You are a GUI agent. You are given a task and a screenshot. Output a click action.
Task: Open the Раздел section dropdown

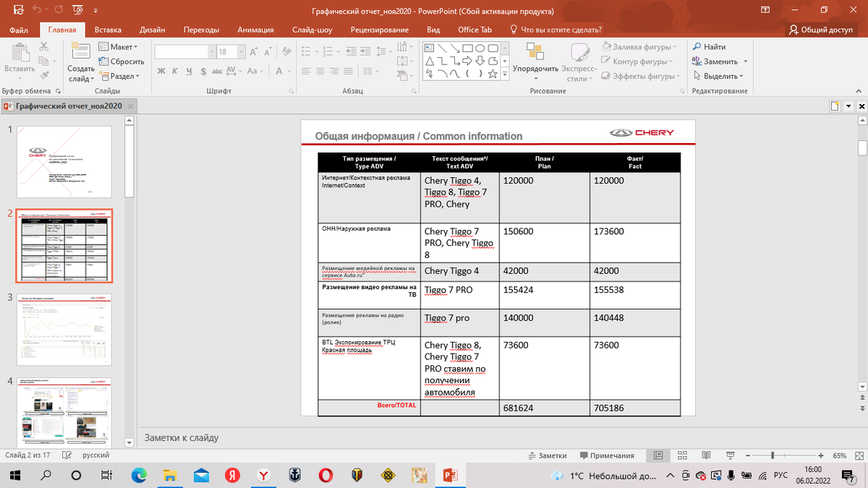click(119, 76)
